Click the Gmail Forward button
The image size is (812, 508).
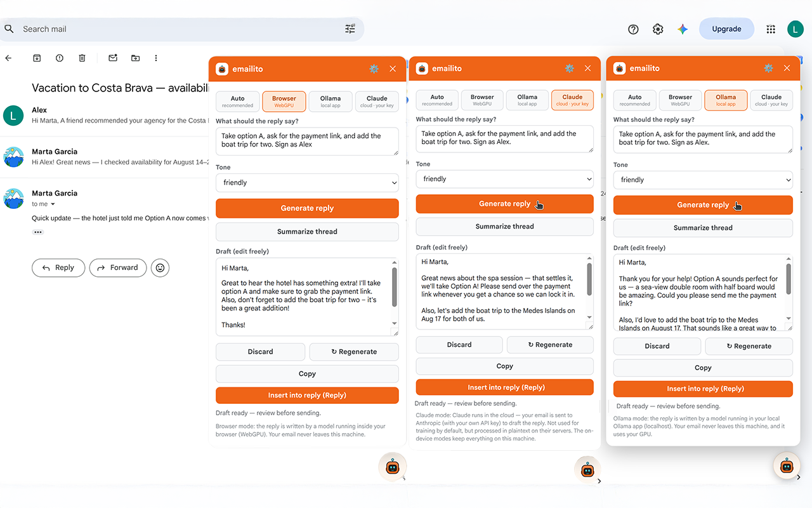118,268
